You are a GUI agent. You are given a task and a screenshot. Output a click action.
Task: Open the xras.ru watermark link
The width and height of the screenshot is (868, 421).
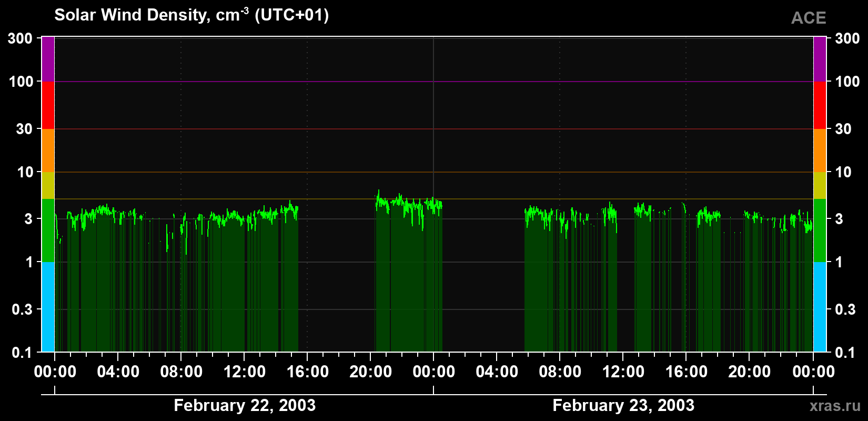click(835, 406)
